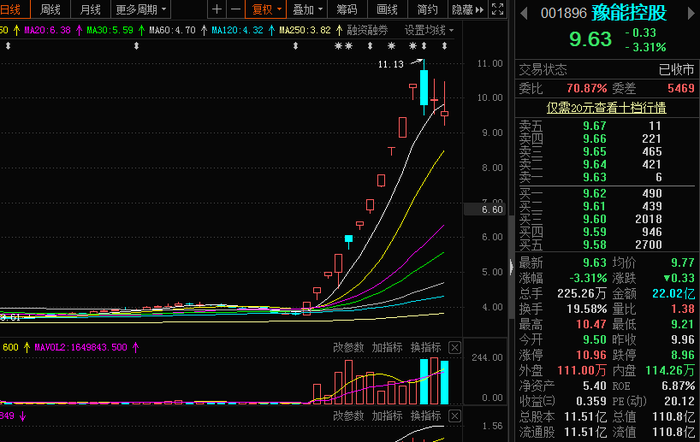
Task: Select the 买一 bid price 9.62
Action: pyautogui.click(x=594, y=193)
